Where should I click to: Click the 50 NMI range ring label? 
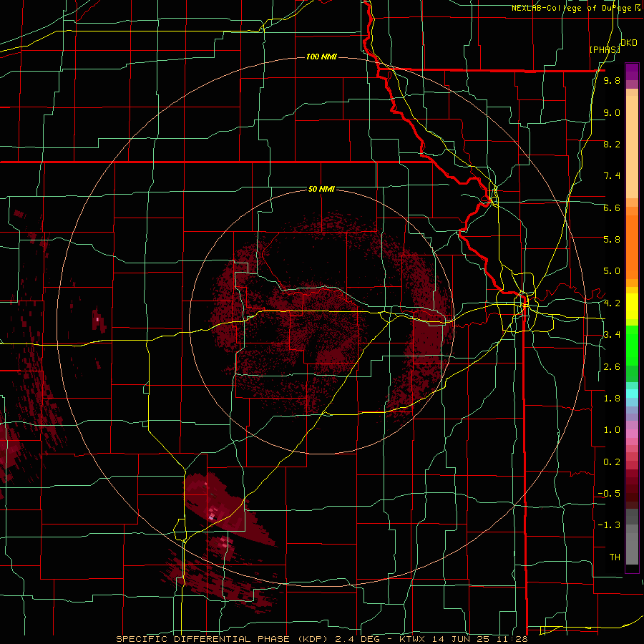[x=321, y=190]
